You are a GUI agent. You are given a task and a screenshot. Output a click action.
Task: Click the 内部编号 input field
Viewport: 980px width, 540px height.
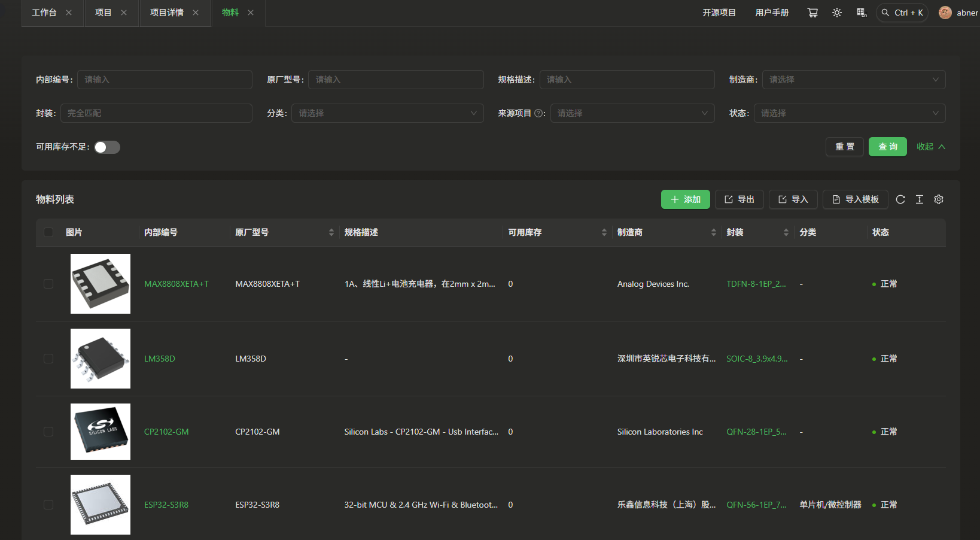165,80
